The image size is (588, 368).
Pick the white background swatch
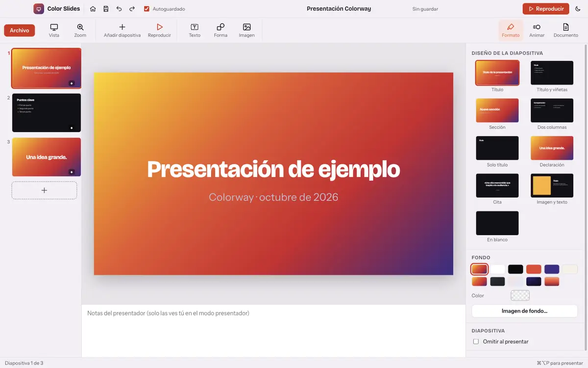(497, 269)
